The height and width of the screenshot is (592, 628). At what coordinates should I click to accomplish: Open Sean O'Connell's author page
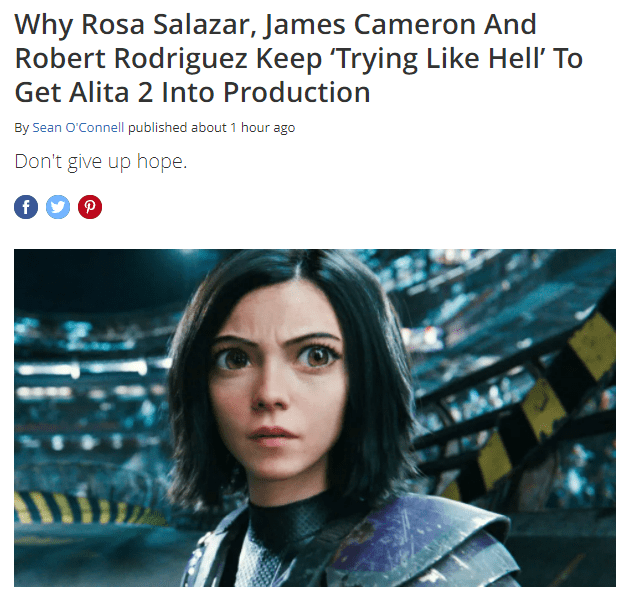point(78,128)
